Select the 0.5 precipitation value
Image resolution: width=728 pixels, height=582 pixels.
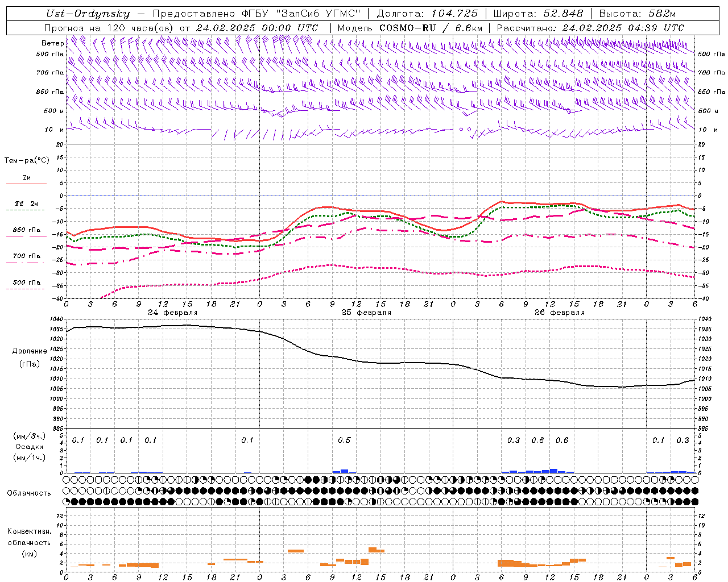(x=344, y=440)
